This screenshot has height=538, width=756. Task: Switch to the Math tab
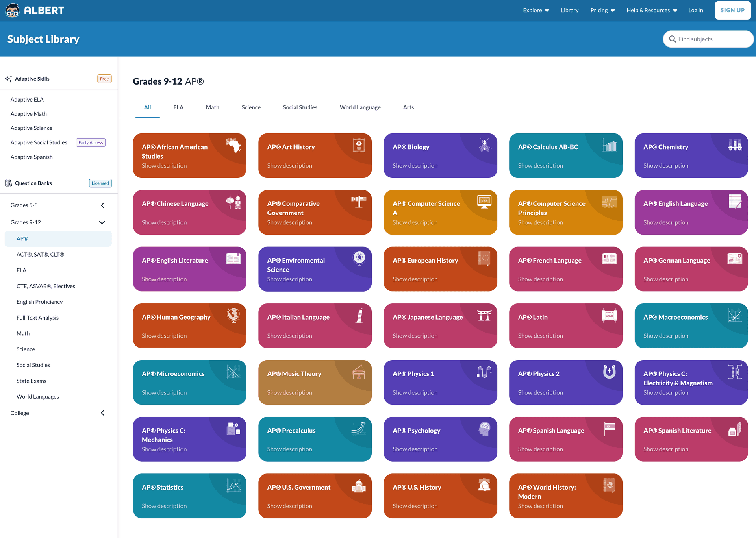(x=213, y=107)
